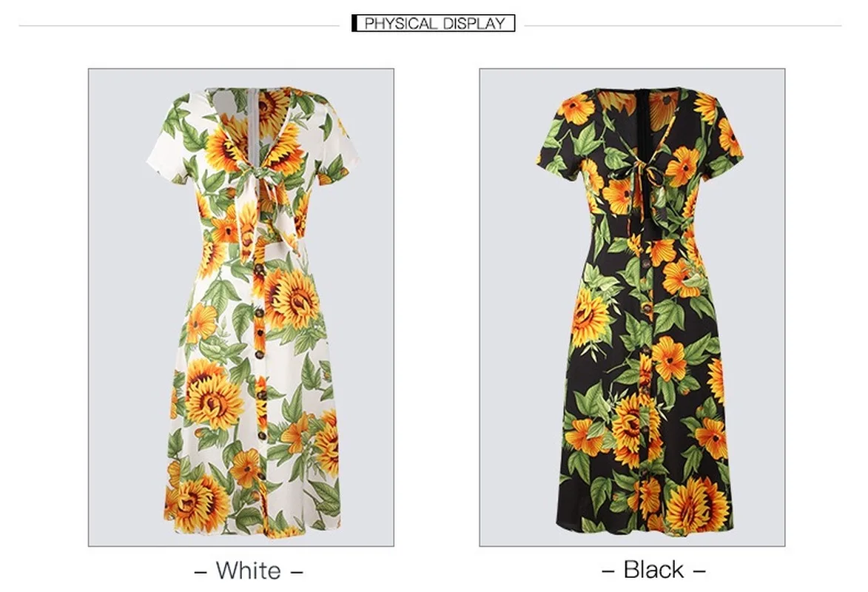Click the big sunflower beside white dress's waist buttons
The height and width of the screenshot is (592, 868).
(292, 298)
